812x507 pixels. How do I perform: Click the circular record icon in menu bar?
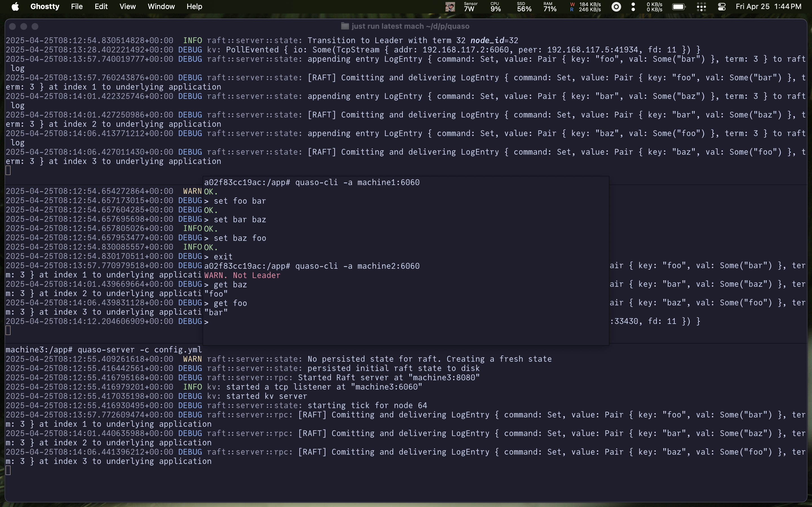[616, 7]
